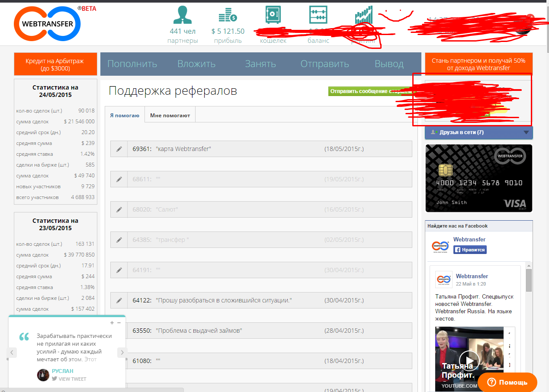Select the Я помогаю tab
The image size is (549, 392).
pos(125,116)
